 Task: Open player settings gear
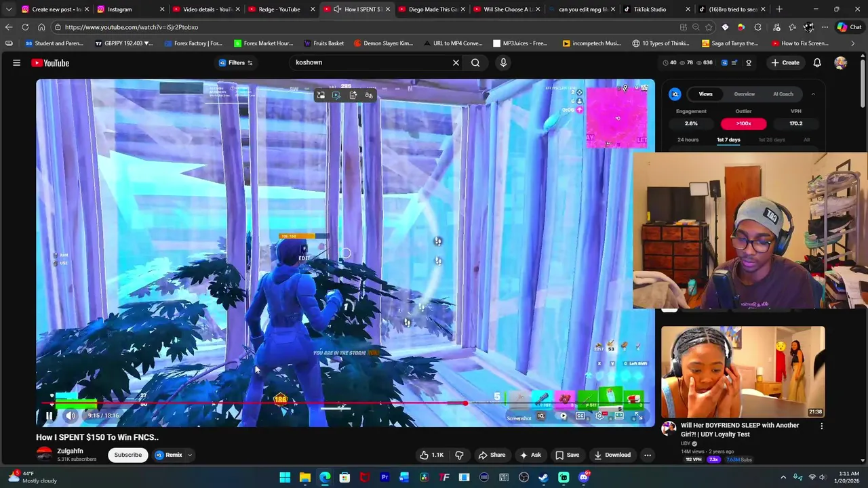tap(599, 415)
